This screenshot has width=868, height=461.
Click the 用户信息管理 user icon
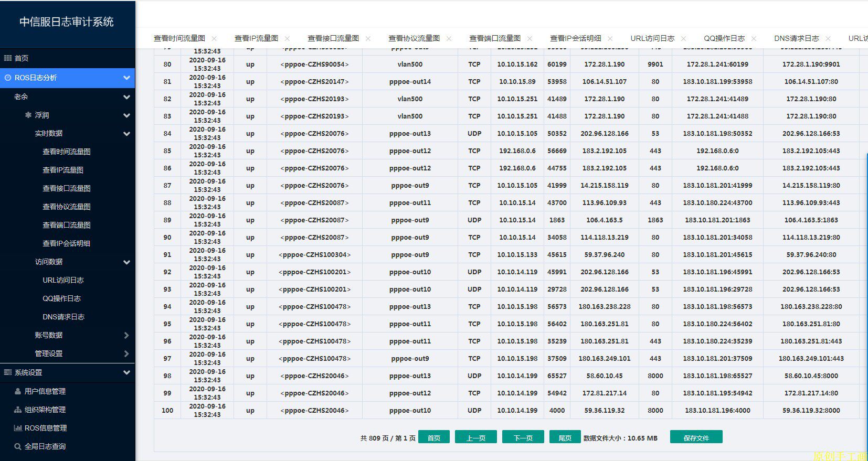tap(18, 391)
